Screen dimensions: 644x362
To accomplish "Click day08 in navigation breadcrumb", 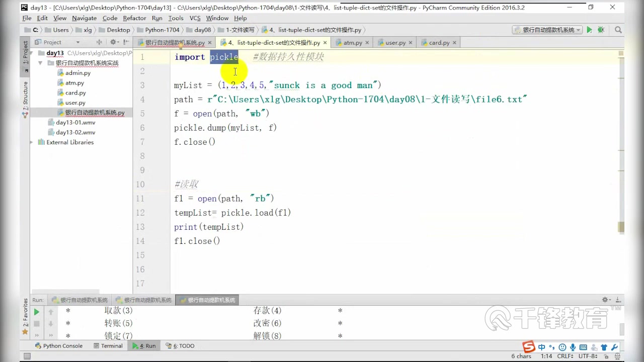I will coord(199,30).
